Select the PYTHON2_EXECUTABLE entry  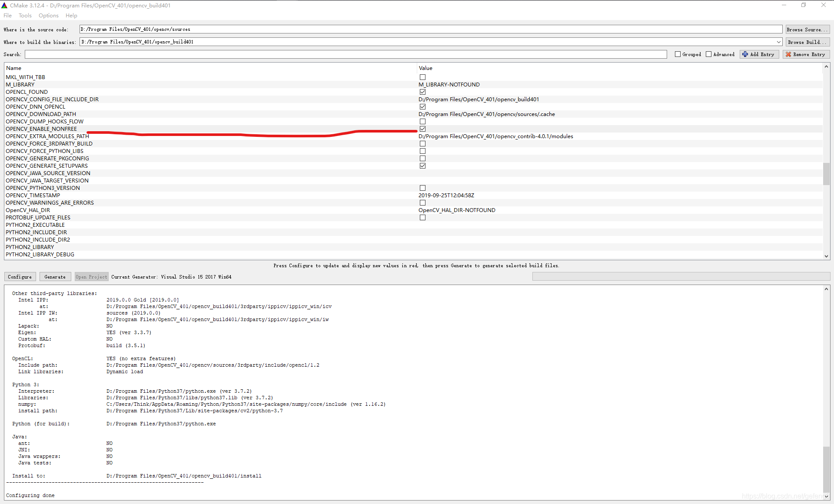(x=35, y=225)
